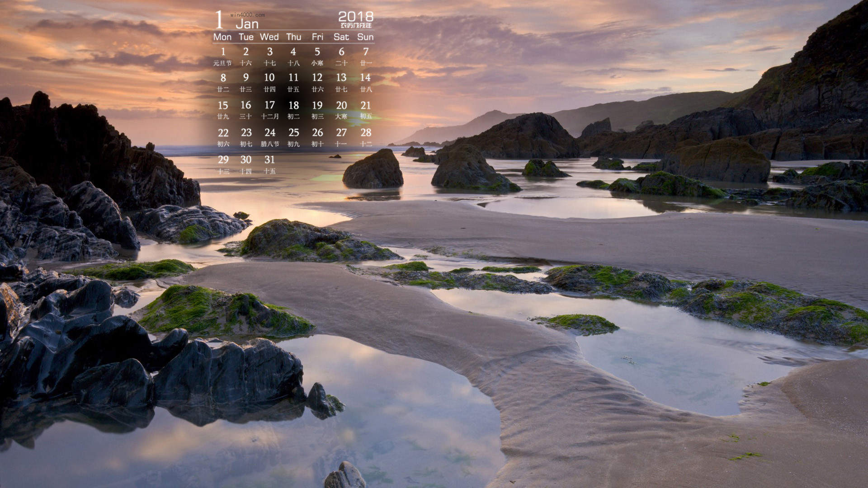Choose calendar date 6 under Sat
868x488 pixels.
[x=341, y=52]
